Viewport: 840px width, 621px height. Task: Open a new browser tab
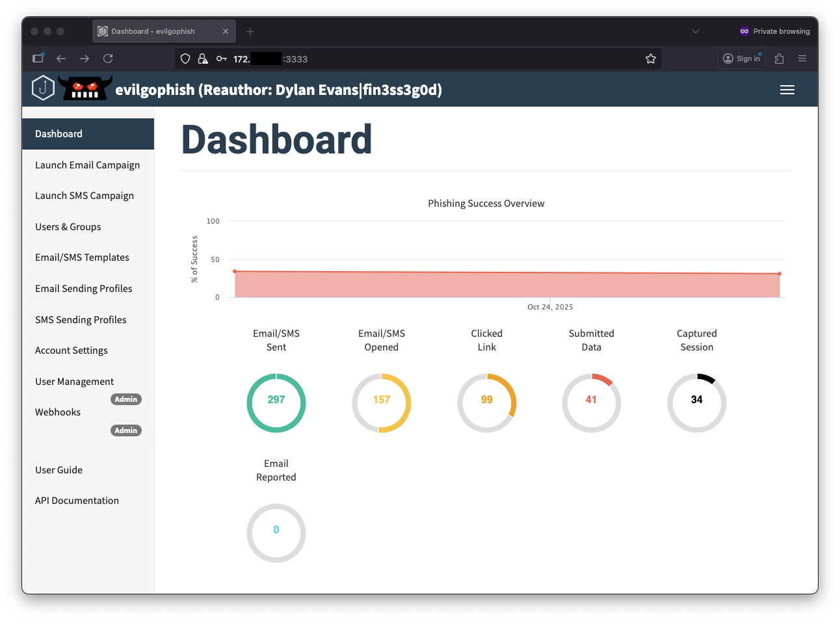pyautogui.click(x=250, y=31)
